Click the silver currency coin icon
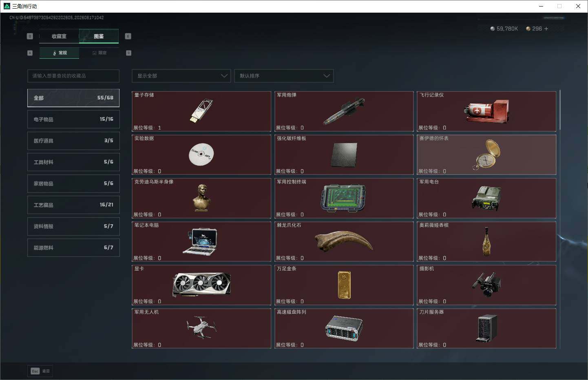This screenshot has height=380, width=588. click(493, 29)
